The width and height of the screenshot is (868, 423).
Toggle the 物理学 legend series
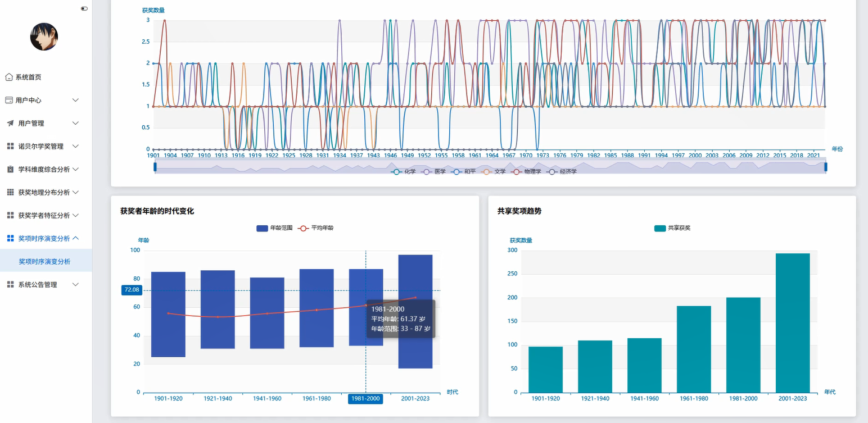(526, 171)
